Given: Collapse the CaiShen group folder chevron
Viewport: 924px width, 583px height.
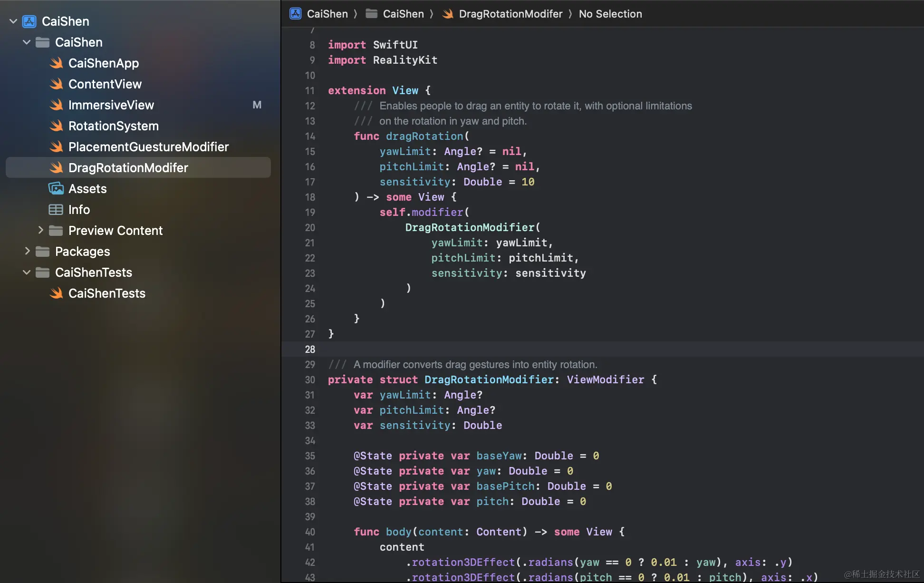Looking at the screenshot, I should coord(27,42).
